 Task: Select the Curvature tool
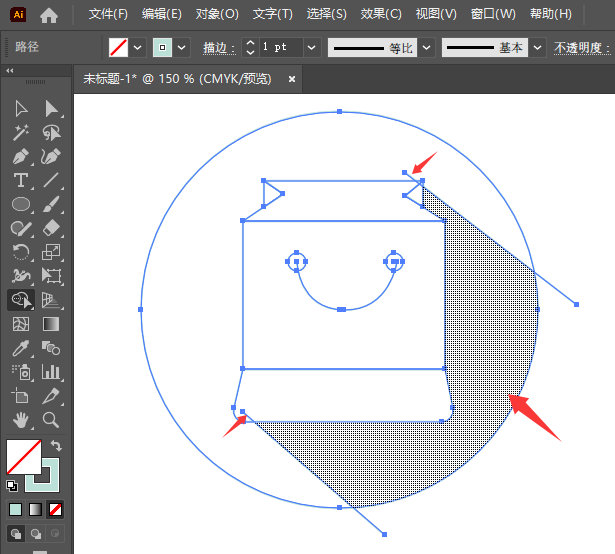coord(51,157)
